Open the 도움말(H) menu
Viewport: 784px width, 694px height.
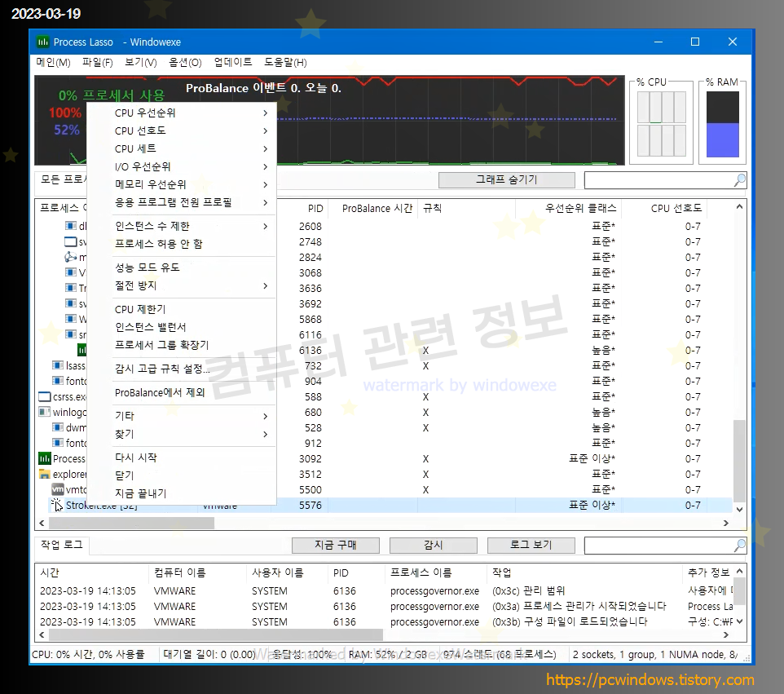(285, 63)
